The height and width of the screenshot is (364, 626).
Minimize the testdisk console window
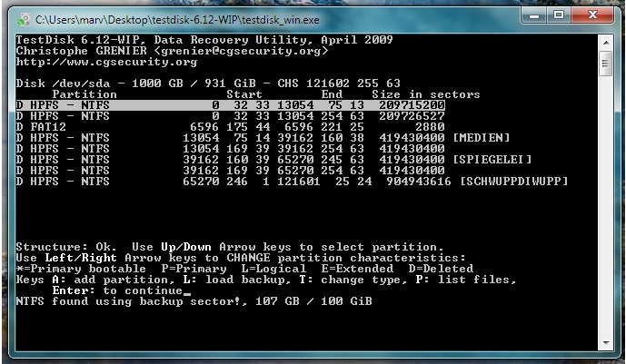[x=534, y=16]
